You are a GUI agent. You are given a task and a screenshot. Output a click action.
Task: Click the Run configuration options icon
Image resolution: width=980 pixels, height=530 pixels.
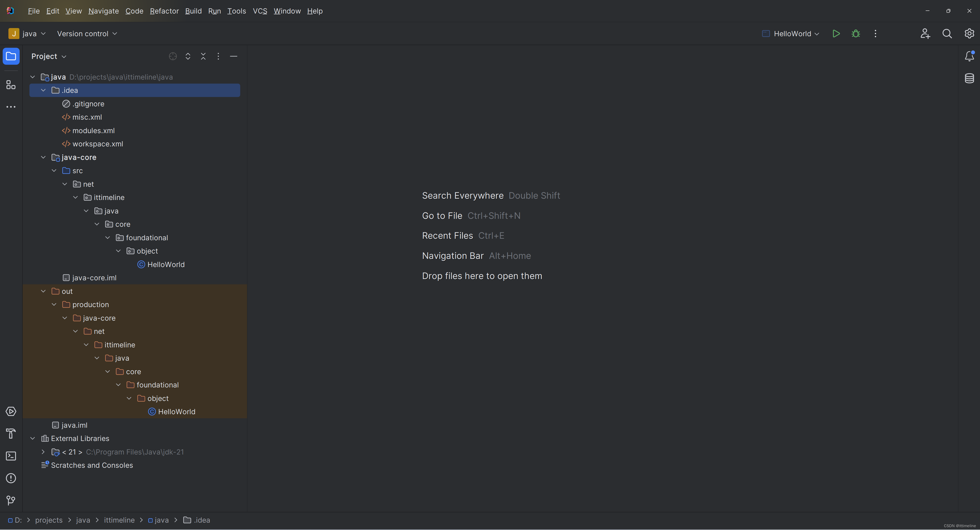[x=876, y=33]
